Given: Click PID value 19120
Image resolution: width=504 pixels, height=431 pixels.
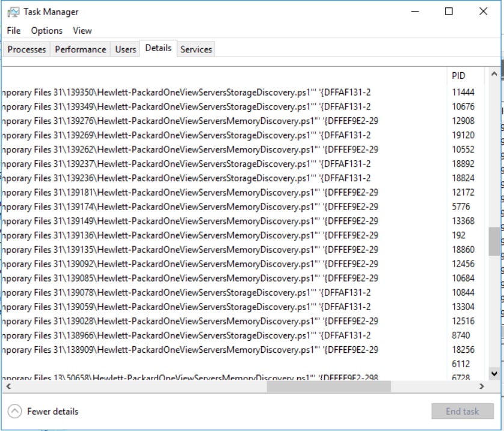Looking at the screenshot, I should coord(463,135).
